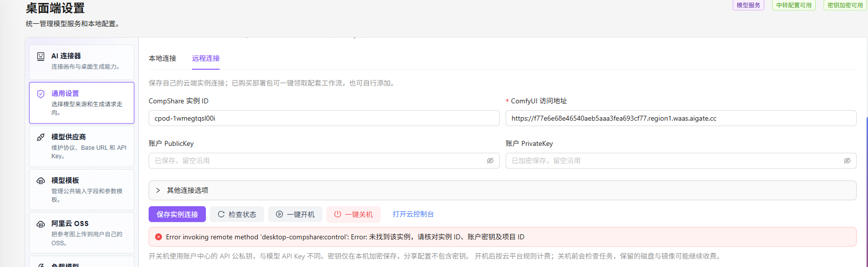Click the 开关机使用账户中心 footnote text
This screenshot has height=267, width=868.
tap(436, 256)
